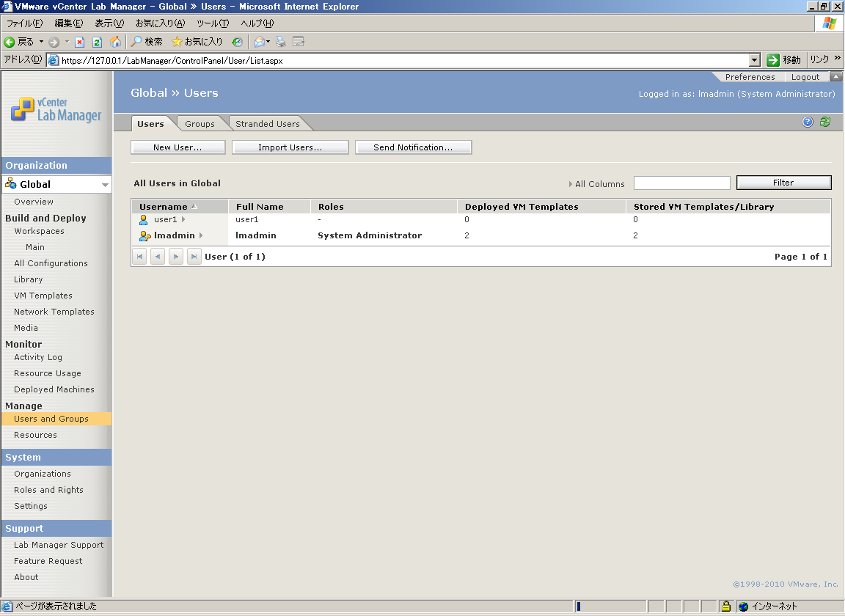Click the Import Users... button
The height and width of the screenshot is (616, 845).
290,147
